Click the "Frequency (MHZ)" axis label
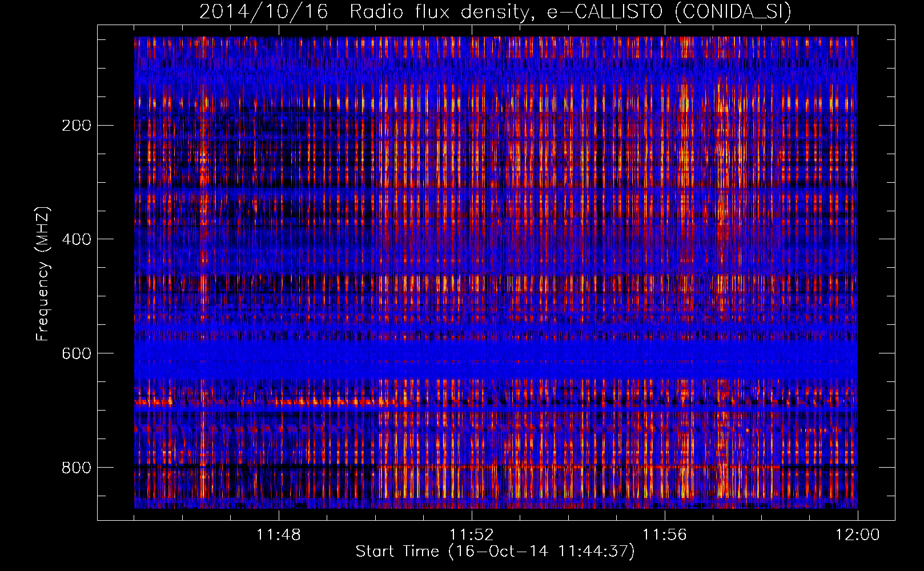This screenshot has height=571, width=924. coord(43,274)
